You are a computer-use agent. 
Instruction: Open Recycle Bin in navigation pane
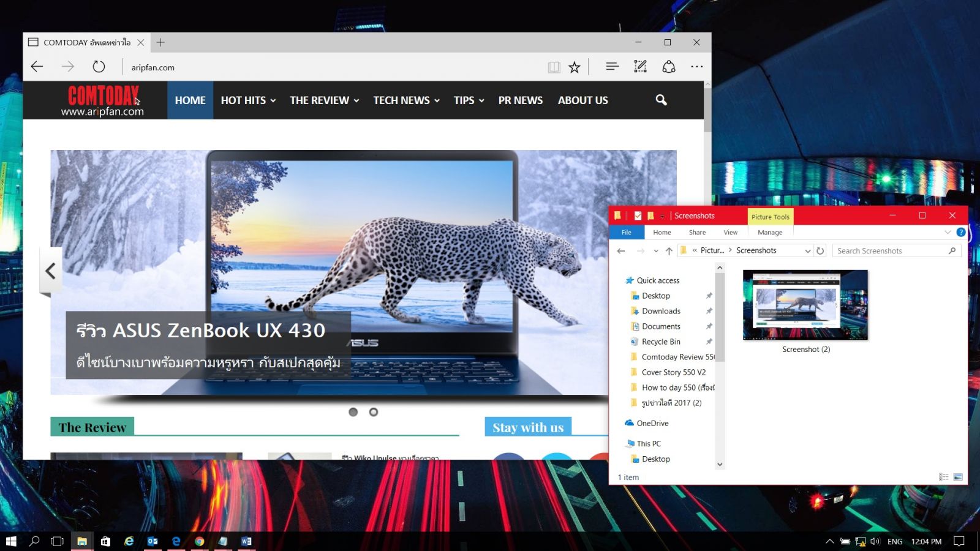[661, 342]
